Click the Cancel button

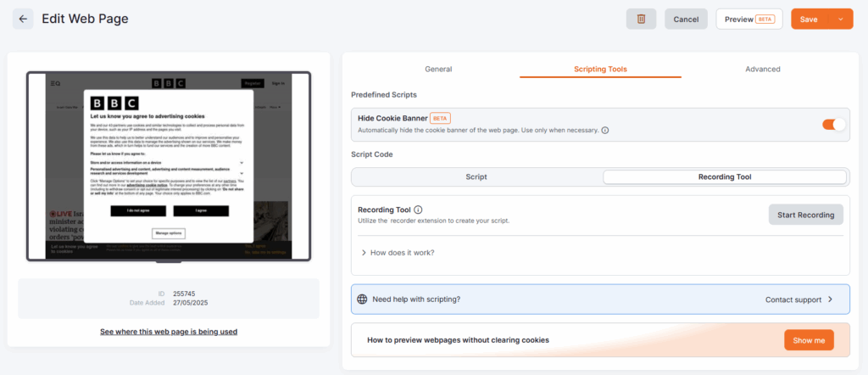coord(686,19)
